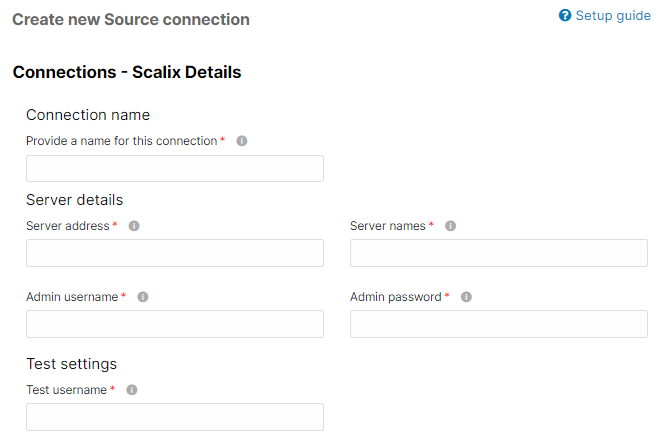
Task: Open the Admin username info icon
Action: (x=143, y=297)
